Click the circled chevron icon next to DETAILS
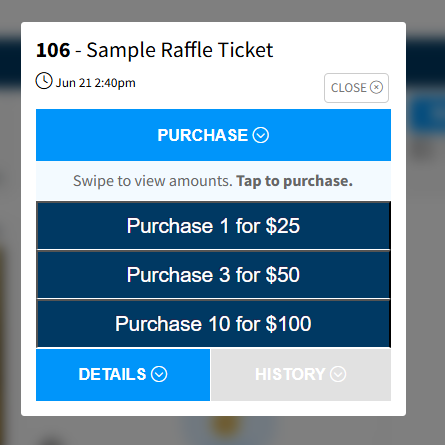This screenshot has height=445, width=445. (159, 374)
